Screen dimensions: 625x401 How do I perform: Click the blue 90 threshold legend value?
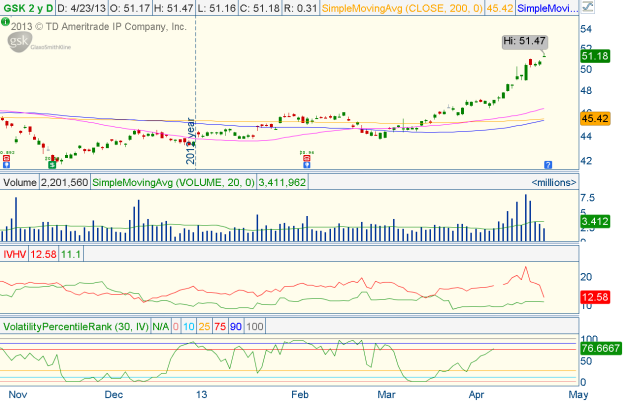pos(237,327)
